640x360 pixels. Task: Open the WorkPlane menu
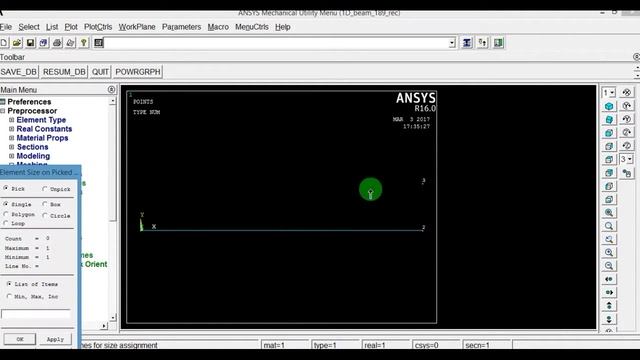point(137,27)
